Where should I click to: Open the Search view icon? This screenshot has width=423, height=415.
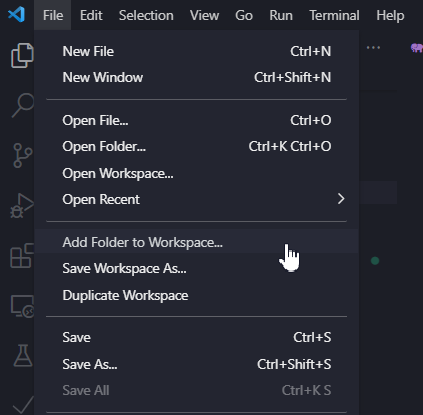pos(23,105)
